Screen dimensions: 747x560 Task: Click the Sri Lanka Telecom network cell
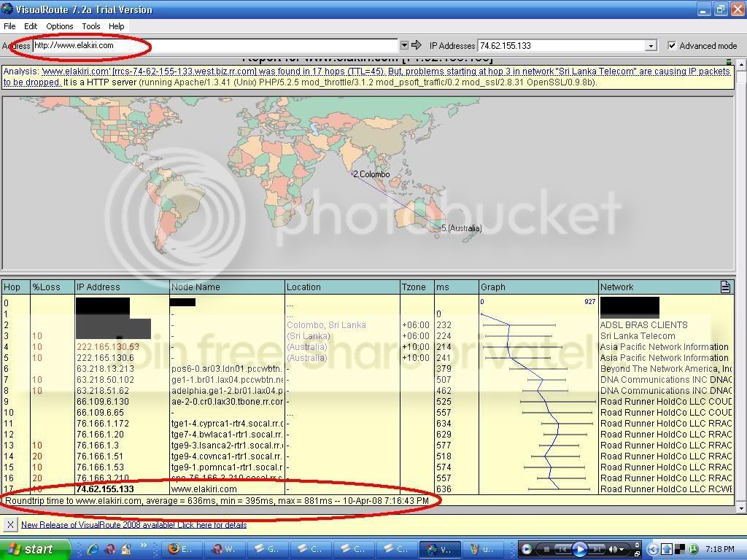[x=638, y=335]
